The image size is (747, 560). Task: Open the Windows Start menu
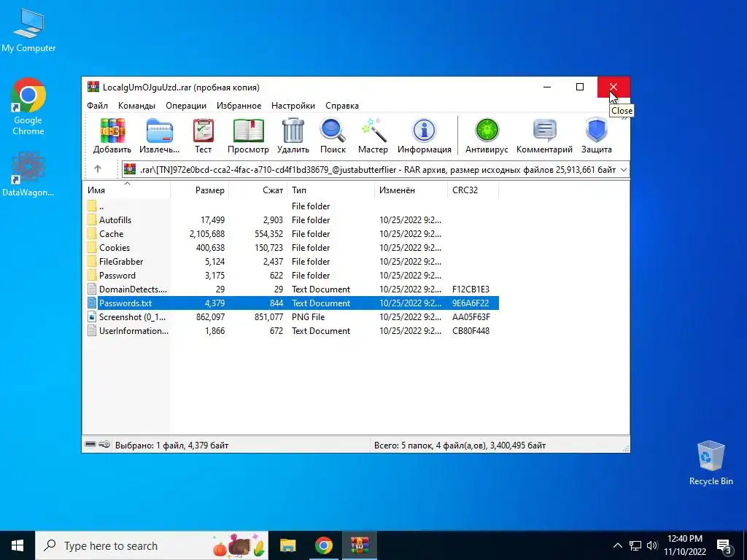[18, 545]
